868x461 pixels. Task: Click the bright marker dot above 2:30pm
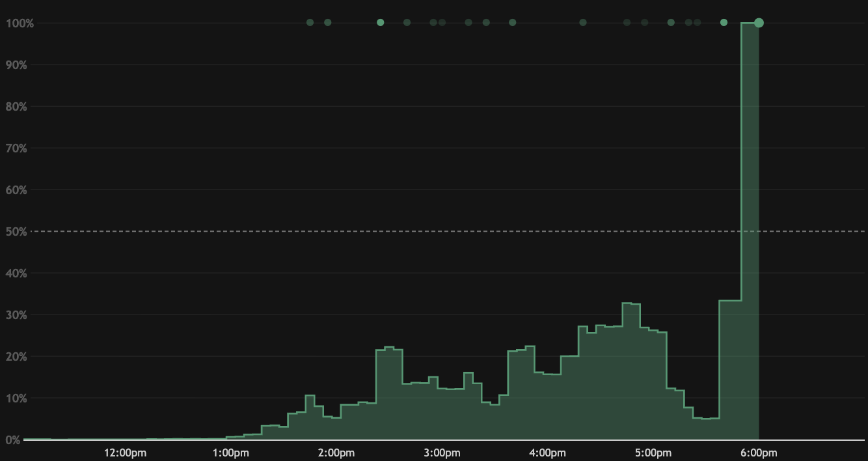[381, 23]
